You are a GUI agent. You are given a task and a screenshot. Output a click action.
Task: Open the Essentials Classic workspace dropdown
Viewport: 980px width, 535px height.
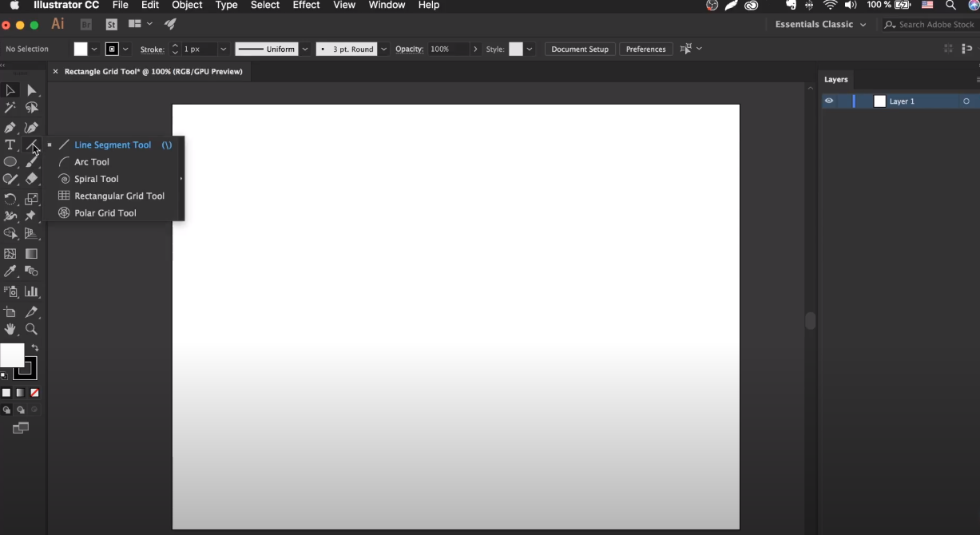tap(819, 25)
